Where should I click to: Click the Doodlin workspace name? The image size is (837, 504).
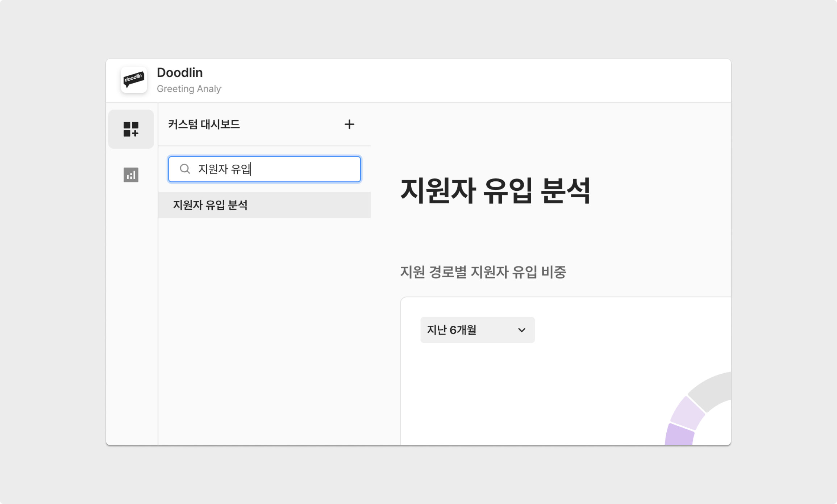(180, 73)
